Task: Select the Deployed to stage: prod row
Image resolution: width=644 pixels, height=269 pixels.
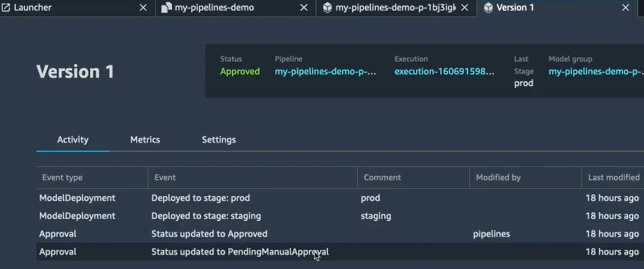Action: (200, 198)
